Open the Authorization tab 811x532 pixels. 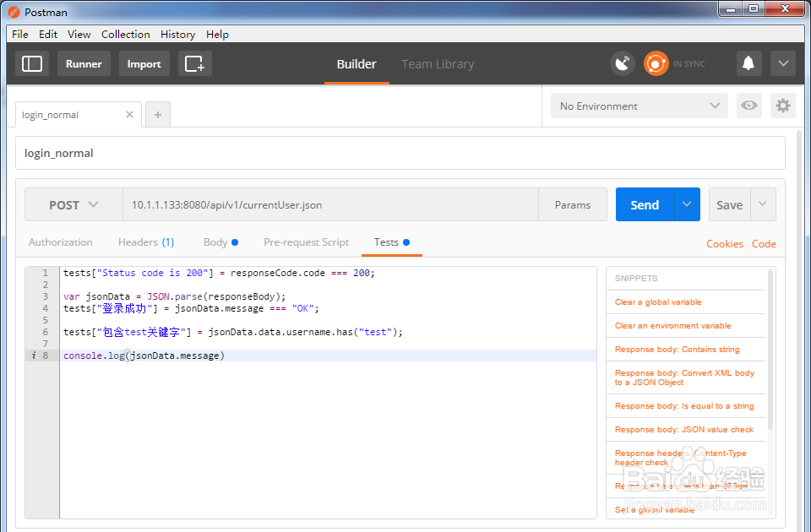click(61, 242)
